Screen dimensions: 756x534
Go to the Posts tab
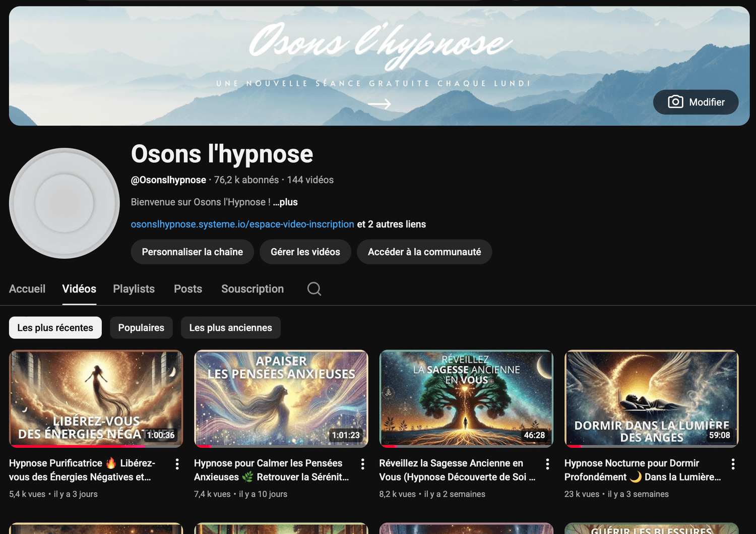tap(188, 289)
